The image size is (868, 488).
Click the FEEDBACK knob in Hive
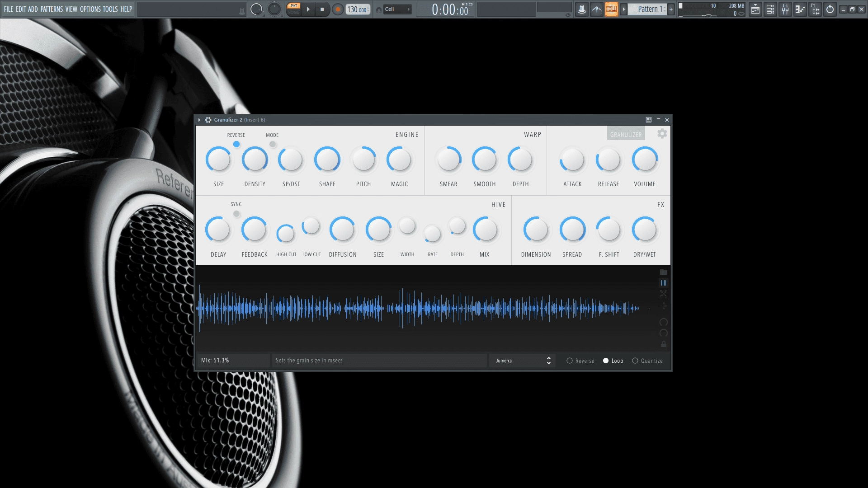point(255,230)
